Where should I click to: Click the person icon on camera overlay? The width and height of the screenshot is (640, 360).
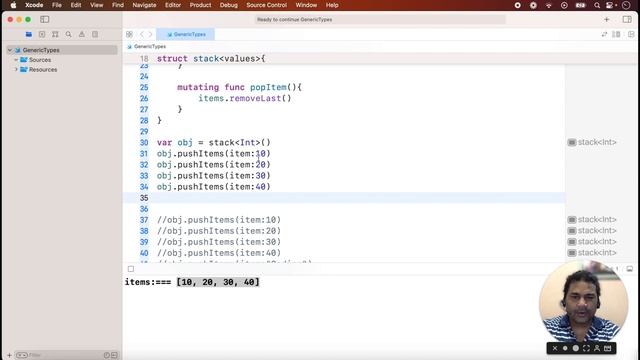tap(597, 348)
